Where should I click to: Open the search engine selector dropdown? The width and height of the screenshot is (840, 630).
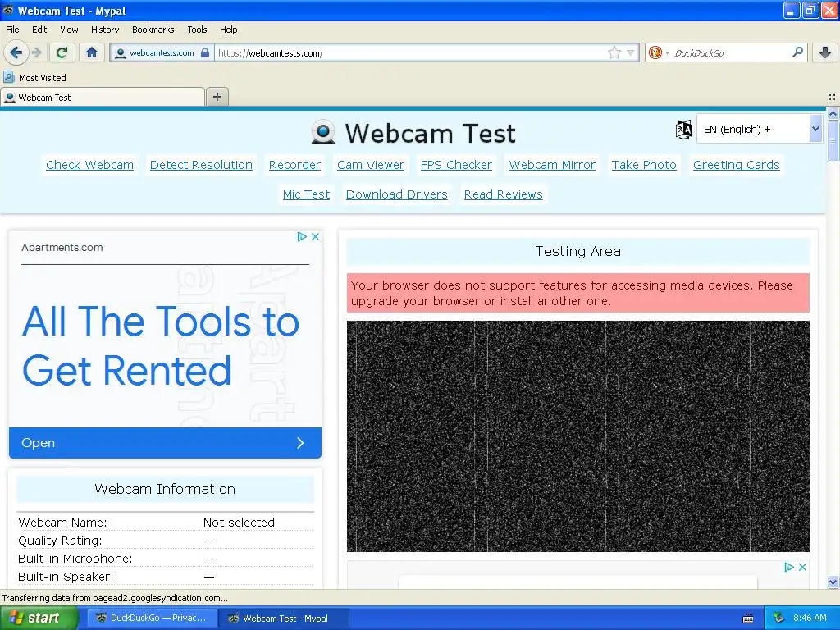(x=659, y=52)
